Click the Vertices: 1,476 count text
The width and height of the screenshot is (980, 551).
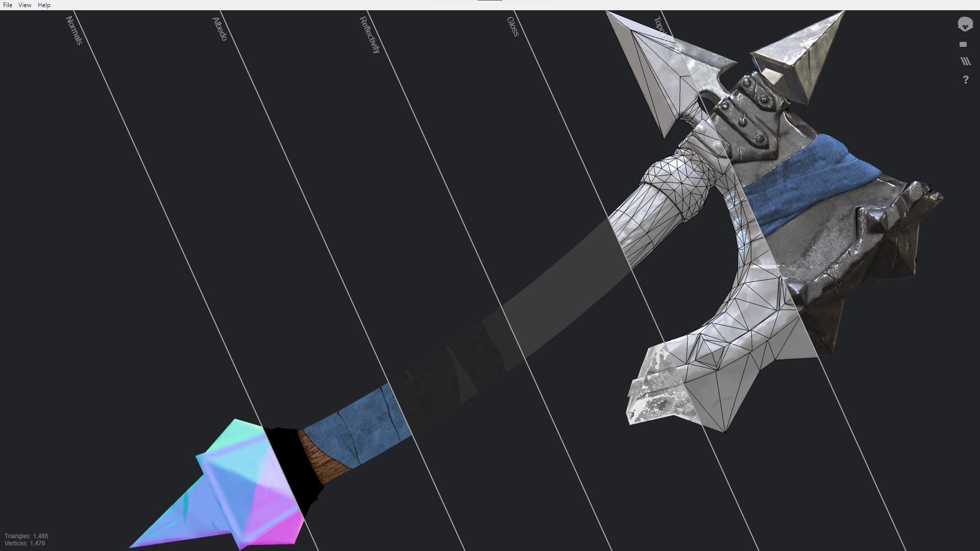tap(25, 543)
